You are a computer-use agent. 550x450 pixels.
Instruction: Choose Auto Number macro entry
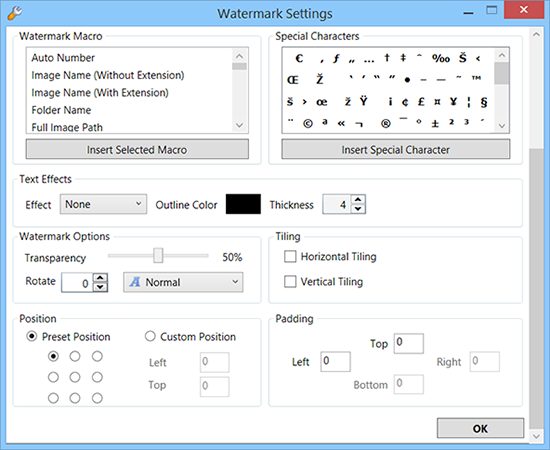coord(63,58)
